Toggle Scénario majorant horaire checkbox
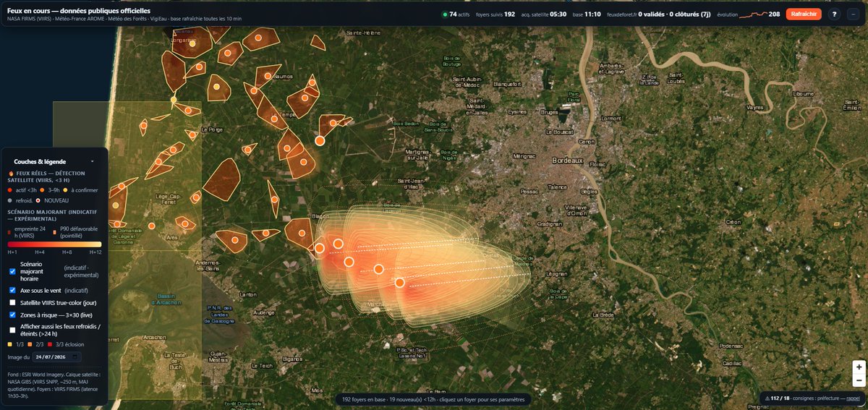This screenshot has height=410, width=868. 12,271
